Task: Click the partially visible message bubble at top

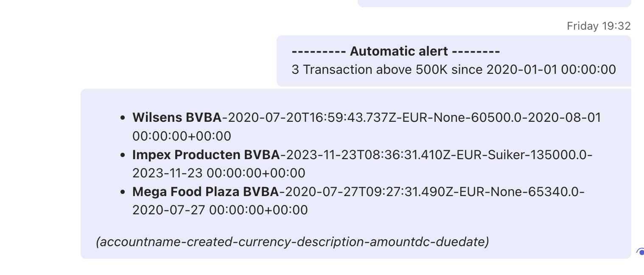Action: point(494,3)
